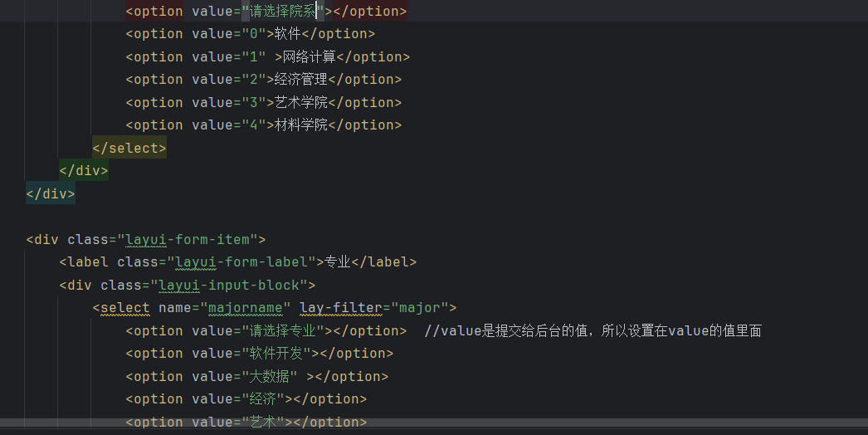Click the teal-highlighted outermost </div> tag

pos(51,194)
